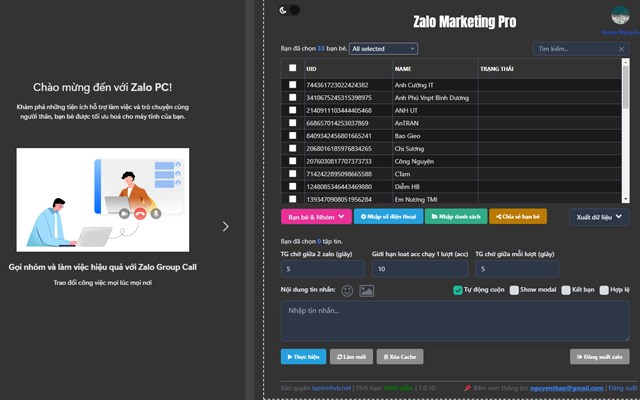This screenshot has height=400, width=640.
Task: Click the friend table scrollbar thumb
Action: (x=625, y=87)
